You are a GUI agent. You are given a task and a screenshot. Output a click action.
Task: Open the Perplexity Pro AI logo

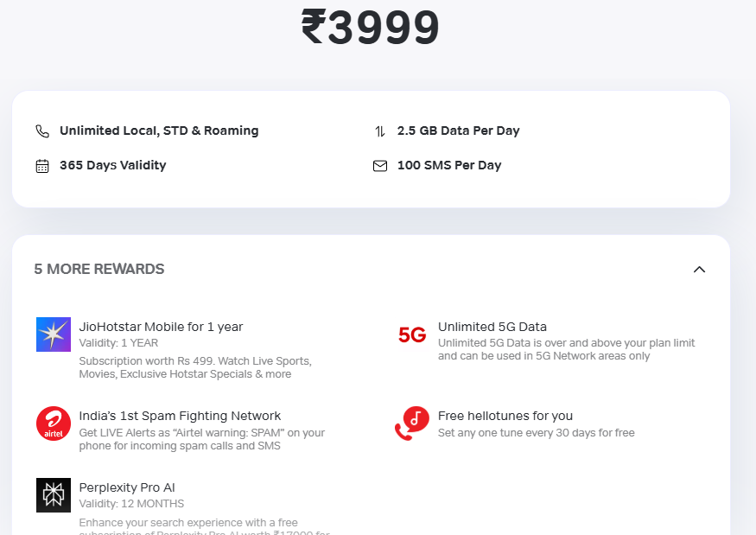pyautogui.click(x=53, y=494)
